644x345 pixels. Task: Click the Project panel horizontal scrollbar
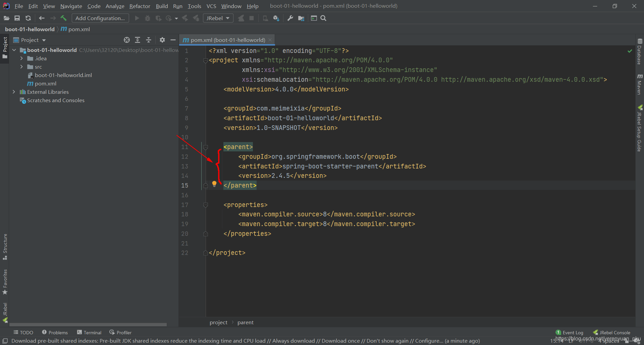88,325
